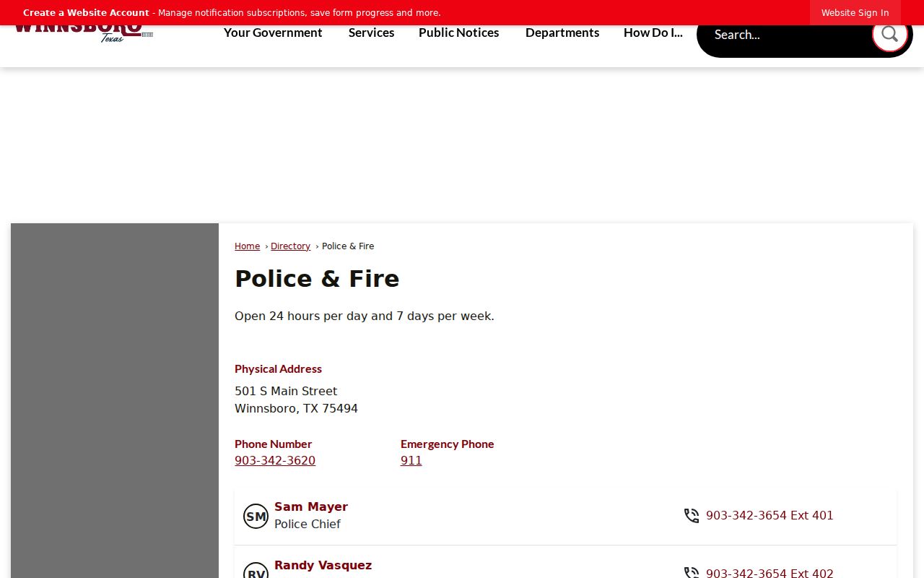Click the search magnifier icon button

889,34
